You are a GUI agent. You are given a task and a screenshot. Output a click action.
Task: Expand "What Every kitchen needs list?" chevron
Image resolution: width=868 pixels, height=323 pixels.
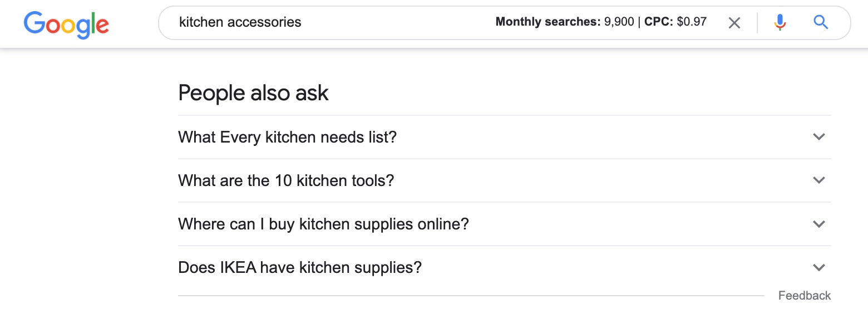click(x=818, y=137)
